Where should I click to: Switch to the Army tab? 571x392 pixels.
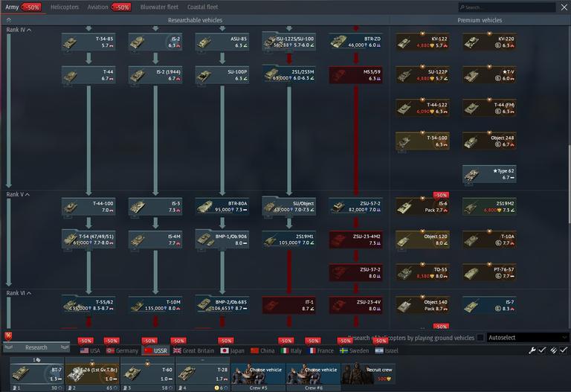(12, 7)
